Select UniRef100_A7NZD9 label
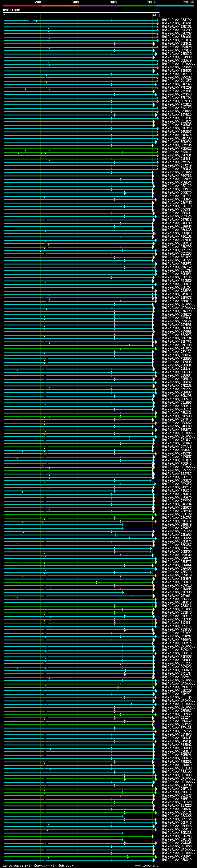This screenshot has width=197, height=868. click(x=177, y=88)
